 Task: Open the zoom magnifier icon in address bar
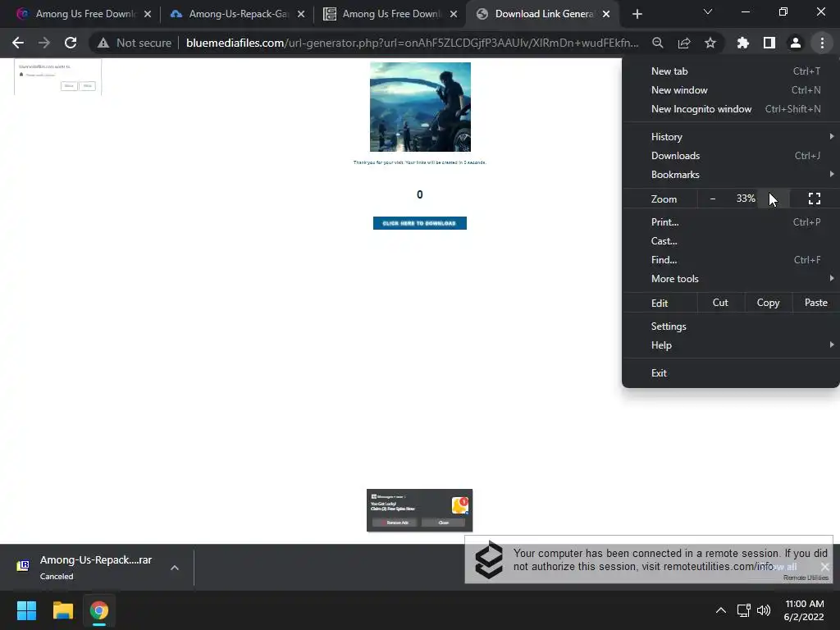pyautogui.click(x=657, y=43)
